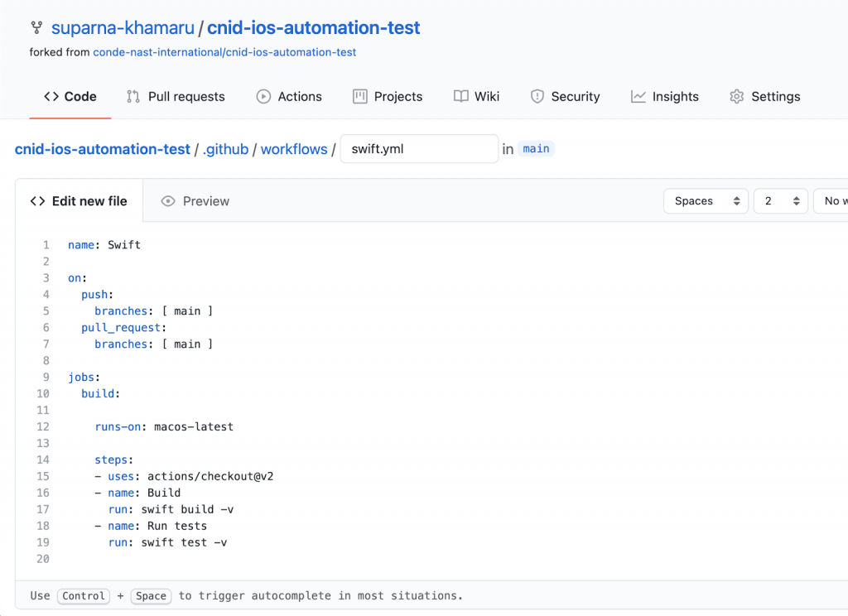Open conde-nast-international upstream repository link
Image resolution: width=848 pixels, height=616 pixels.
224,52
